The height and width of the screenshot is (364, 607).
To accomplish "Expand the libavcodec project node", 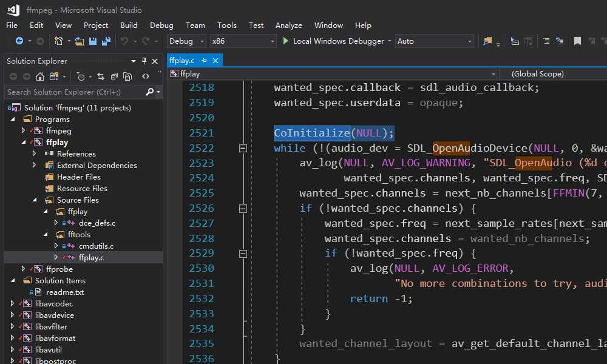I will [12, 304].
